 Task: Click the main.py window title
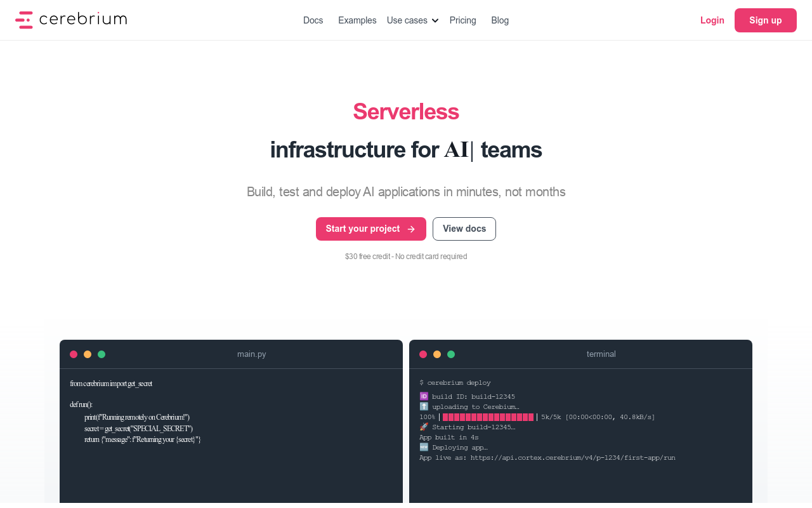tap(252, 354)
